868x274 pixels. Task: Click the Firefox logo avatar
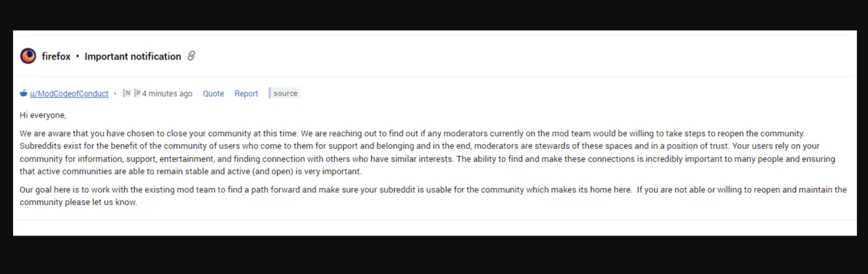[28, 56]
